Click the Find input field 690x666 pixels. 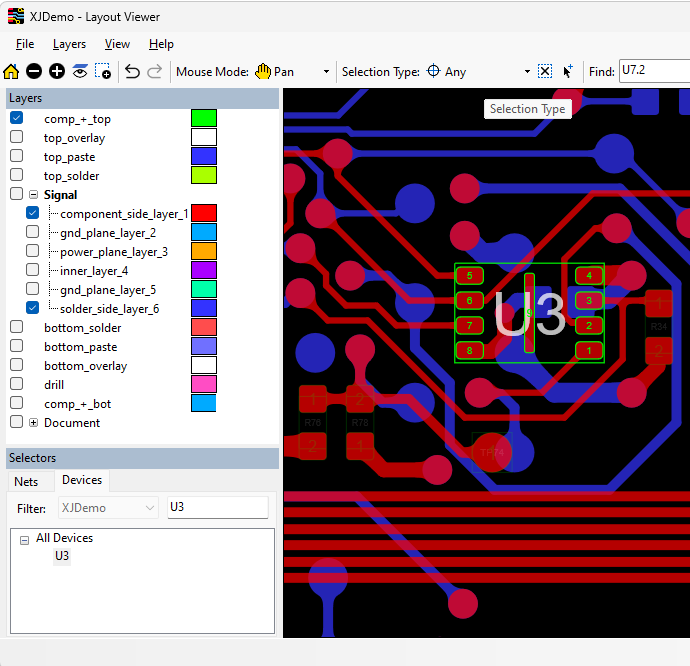click(652, 71)
